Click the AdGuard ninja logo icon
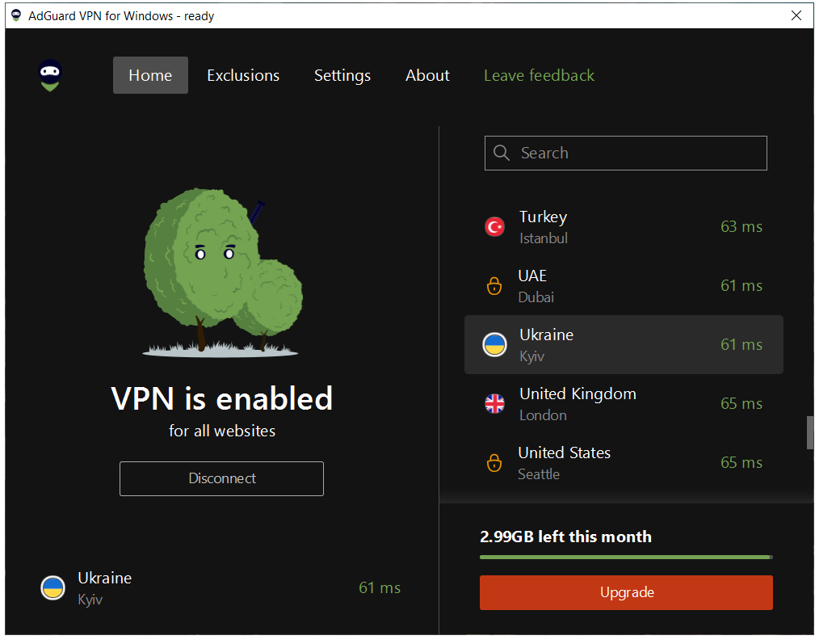This screenshot has height=644, width=815. (x=50, y=75)
